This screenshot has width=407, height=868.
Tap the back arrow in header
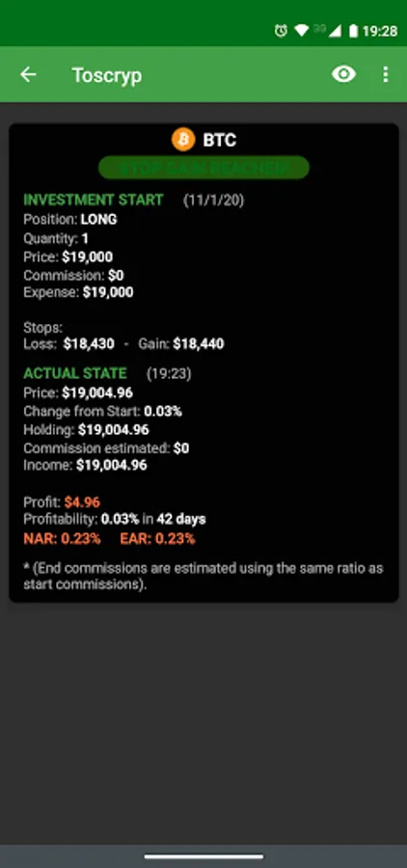(x=28, y=74)
